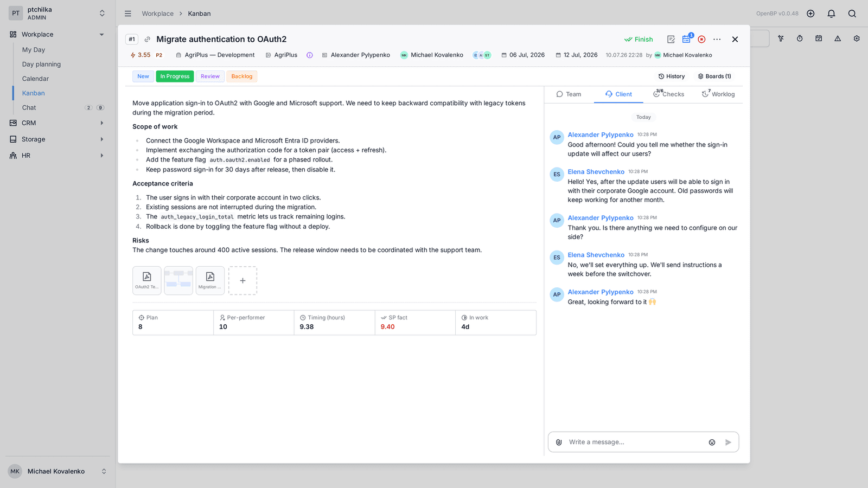Toggle the hamburger sidebar menu
Viewport: 868px width, 488px height.
pyautogui.click(x=128, y=14)
